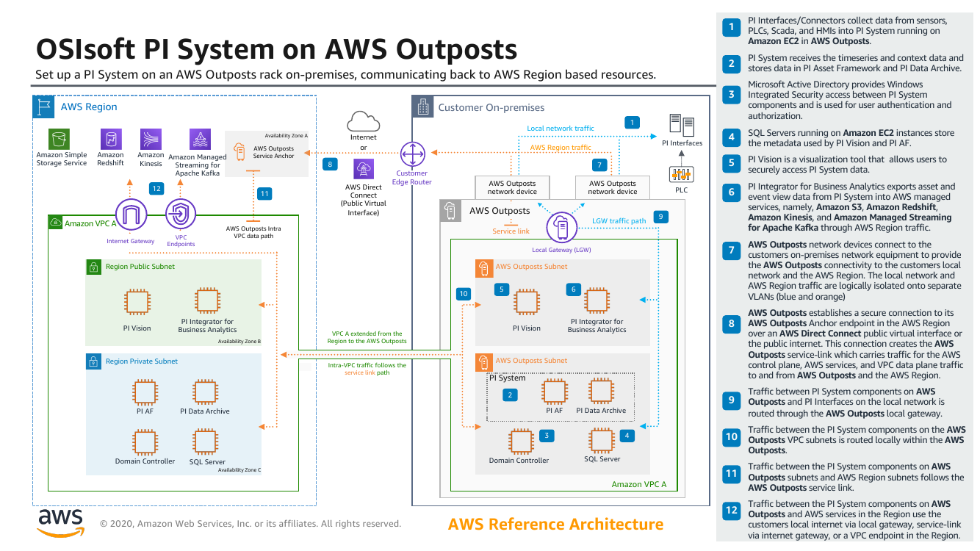Screen dimensions: 980x551
Task: Click the Outposts subnet icon above PI System box
Action: click(484, 362)
